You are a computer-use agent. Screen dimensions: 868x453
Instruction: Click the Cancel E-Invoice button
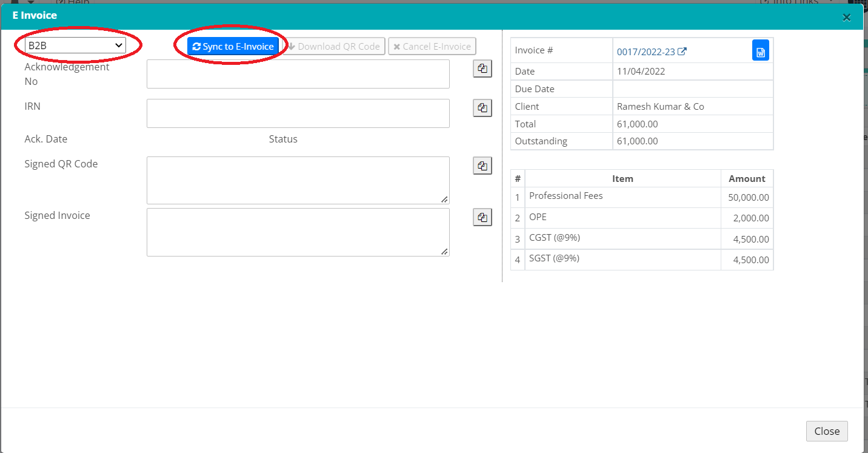coord(432,47)
